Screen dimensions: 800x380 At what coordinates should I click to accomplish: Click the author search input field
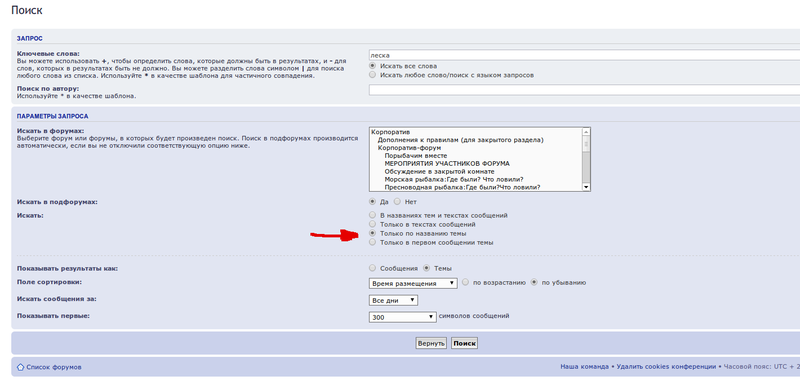click(x=584, y=90)
